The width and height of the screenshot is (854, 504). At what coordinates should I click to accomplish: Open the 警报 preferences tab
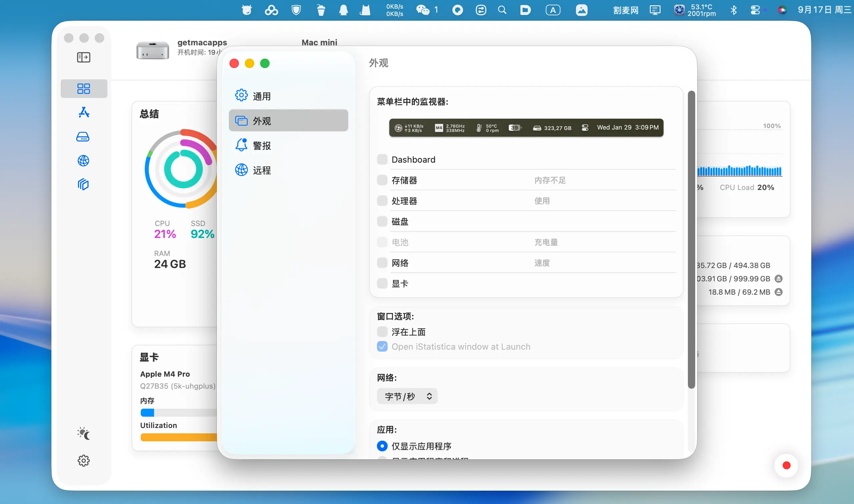point(262,145)
